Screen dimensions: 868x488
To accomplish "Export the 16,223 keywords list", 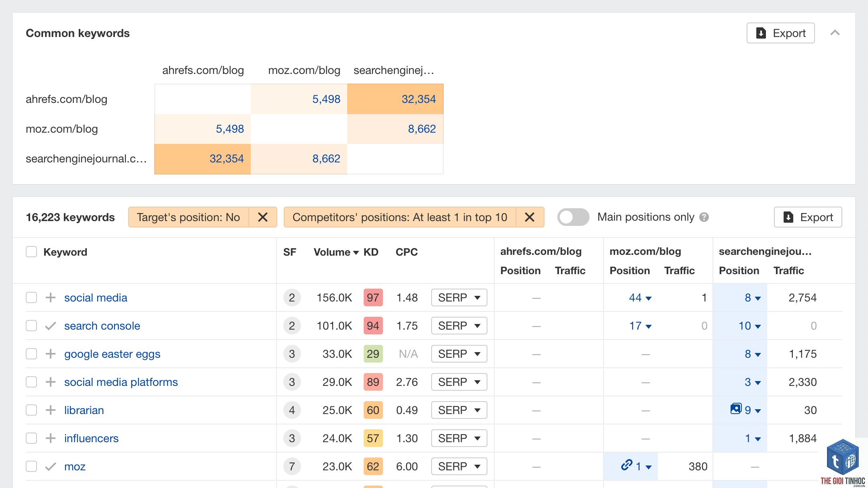I will click(x=808, y=217).
